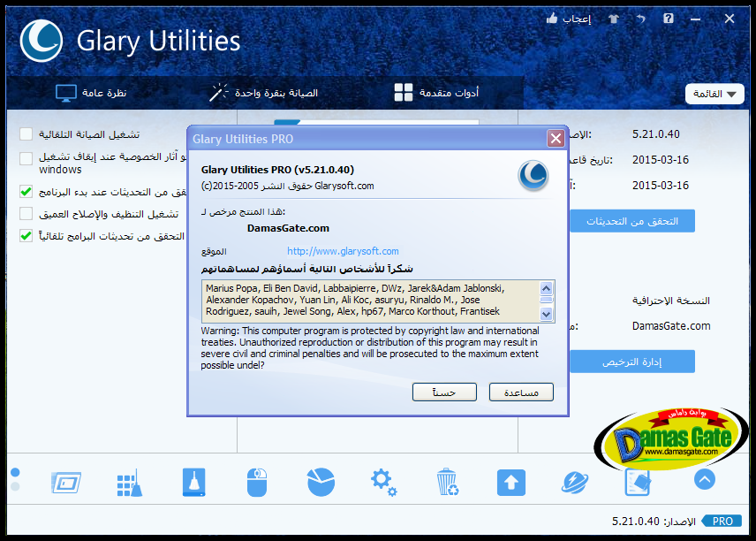Open the trash bin uninstall manager icon

tap(448, 482)
